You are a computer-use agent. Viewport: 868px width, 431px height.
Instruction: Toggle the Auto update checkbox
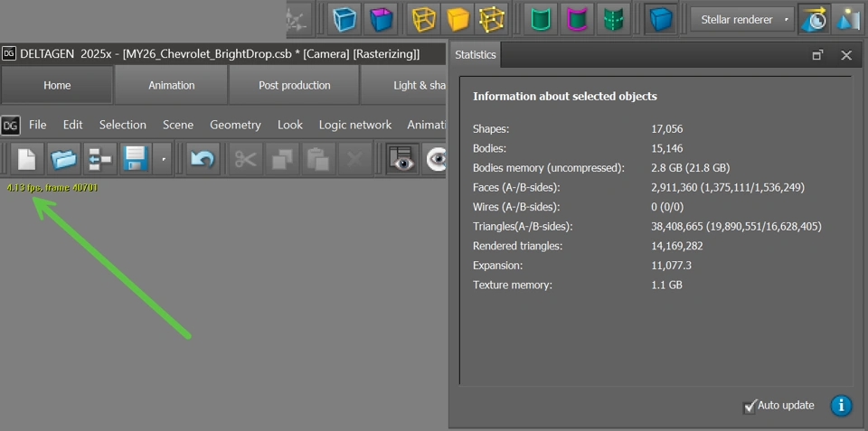click(x=750, y=406)
